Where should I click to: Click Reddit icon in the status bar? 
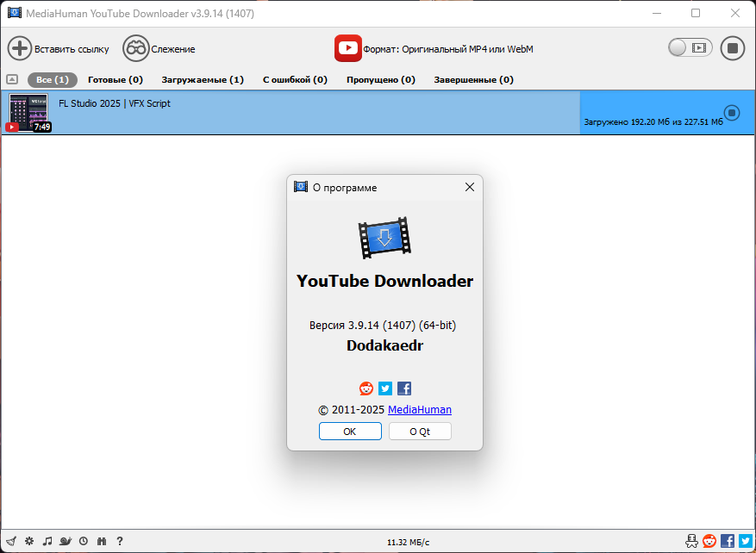pyautogui.click(x=709, y=541)
